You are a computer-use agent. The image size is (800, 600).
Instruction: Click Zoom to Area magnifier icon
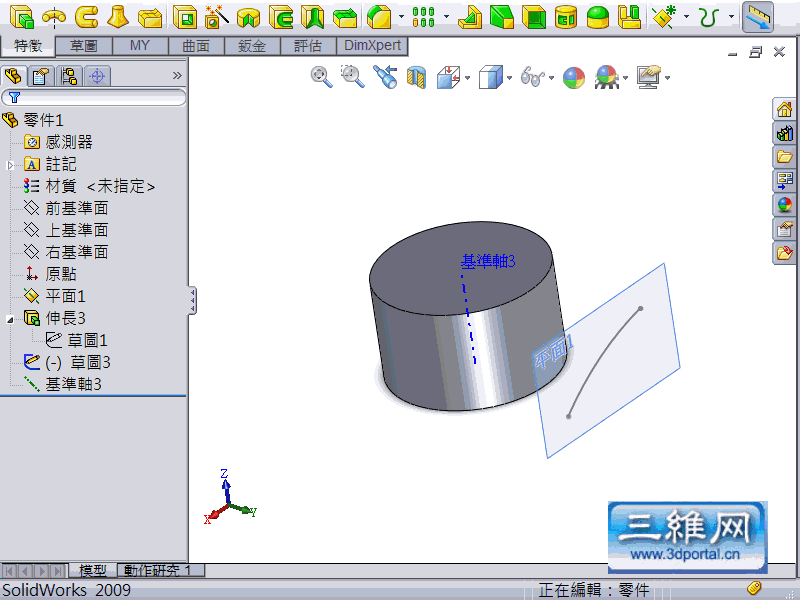point(353,77)
